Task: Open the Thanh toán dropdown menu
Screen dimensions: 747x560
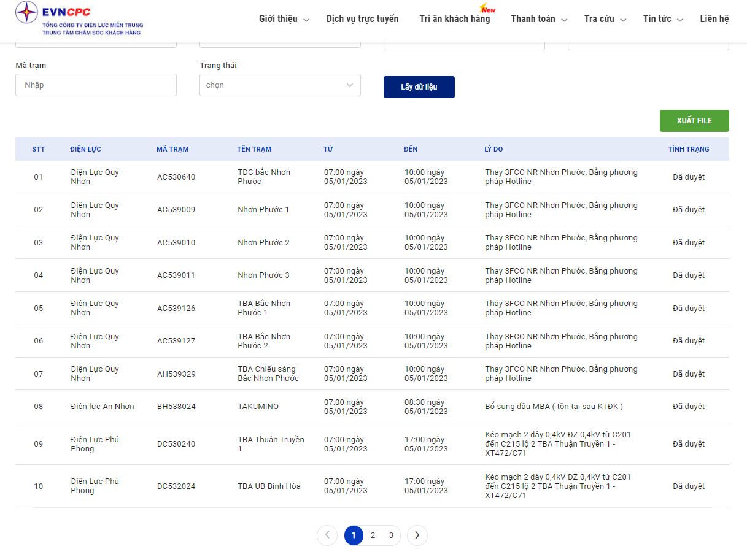Action: 539,19
